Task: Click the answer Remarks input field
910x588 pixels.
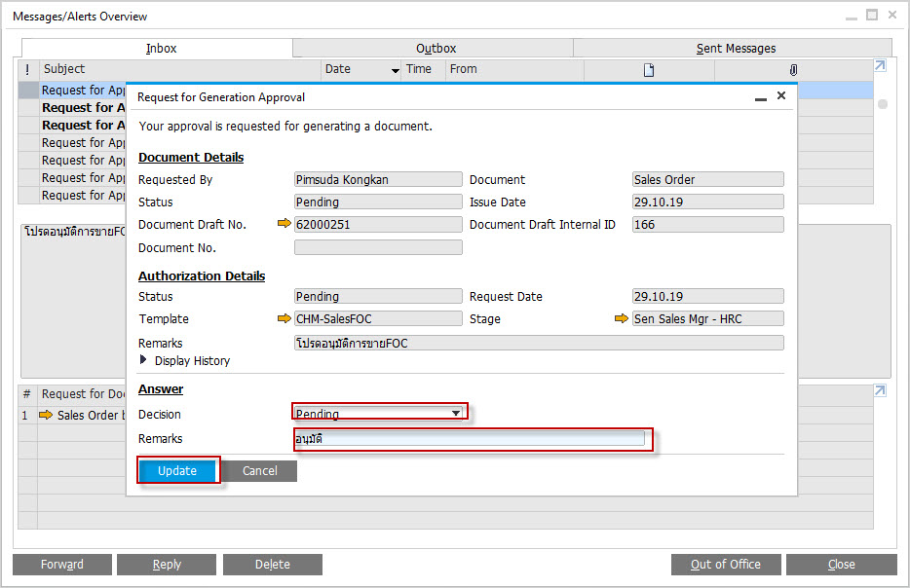Action: click(470, 439)
